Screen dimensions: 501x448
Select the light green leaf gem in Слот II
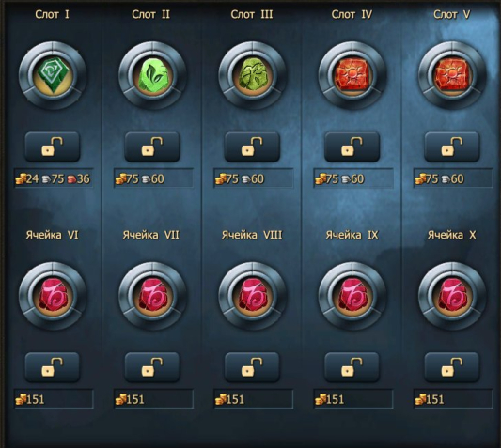152,75
